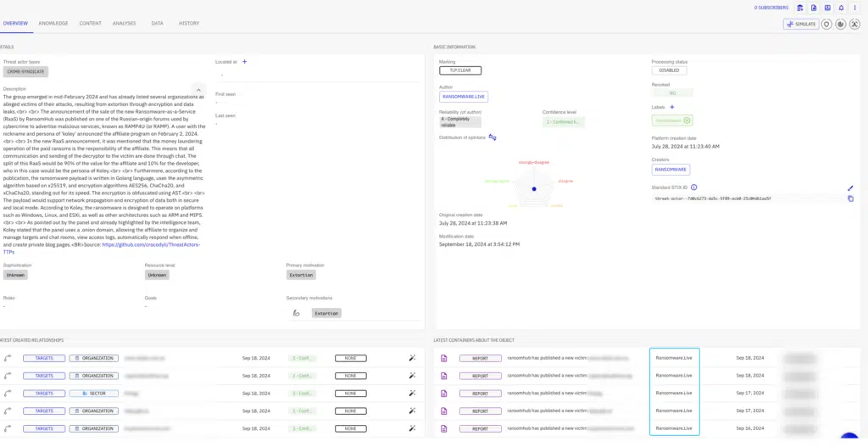Open the RANSOMWARE.LIVE author chip
The image size is (868, 447).
click(x=464, y=97)
